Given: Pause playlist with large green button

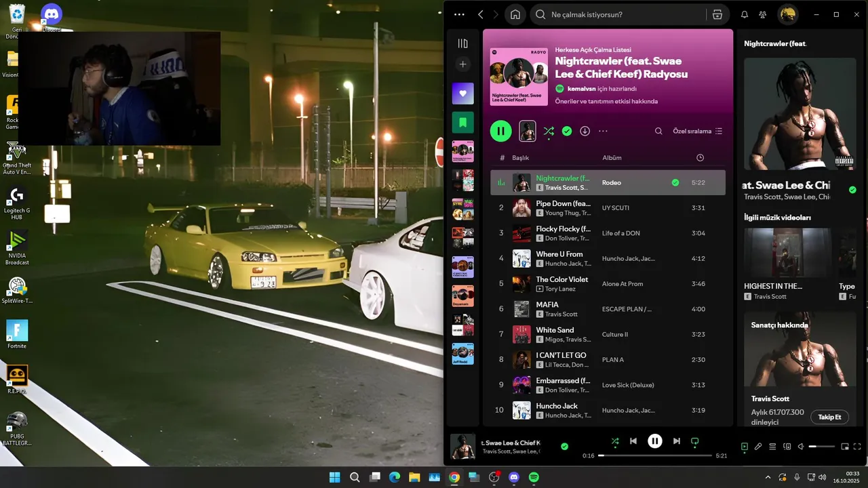Looking at the screenshot, I should (x=501, y=131).
